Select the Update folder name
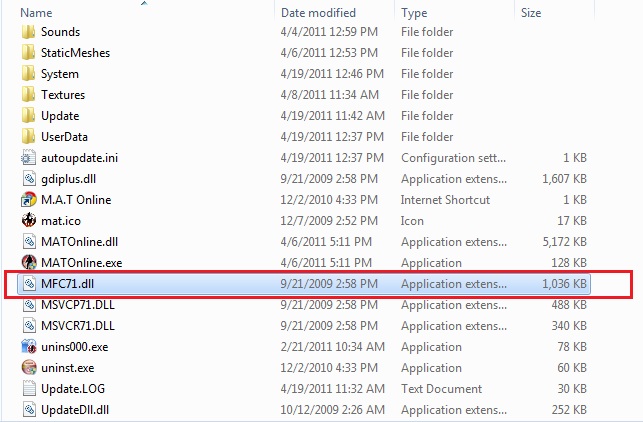 pyautogui.click(x=60, y=116)
